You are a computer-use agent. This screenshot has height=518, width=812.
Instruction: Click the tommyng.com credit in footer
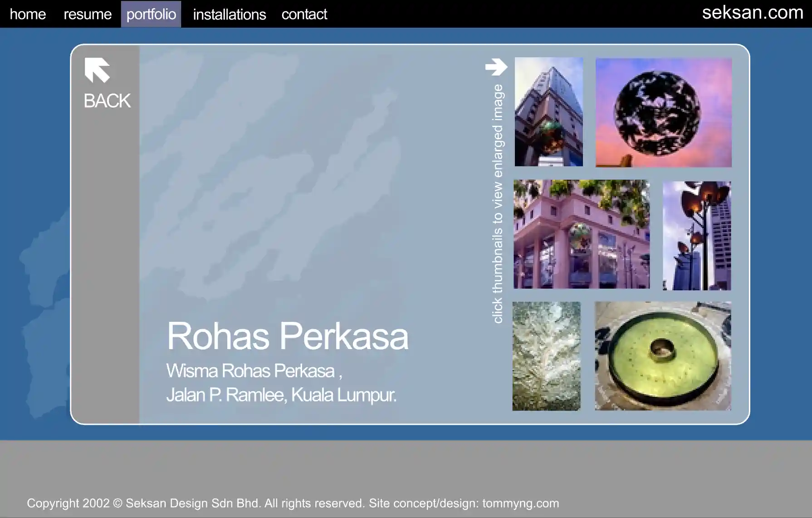(520, 503)
